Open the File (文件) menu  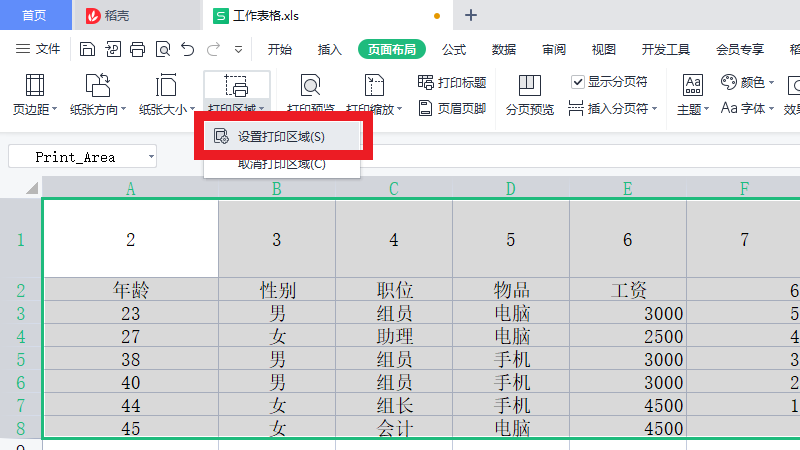coord(38,49)
